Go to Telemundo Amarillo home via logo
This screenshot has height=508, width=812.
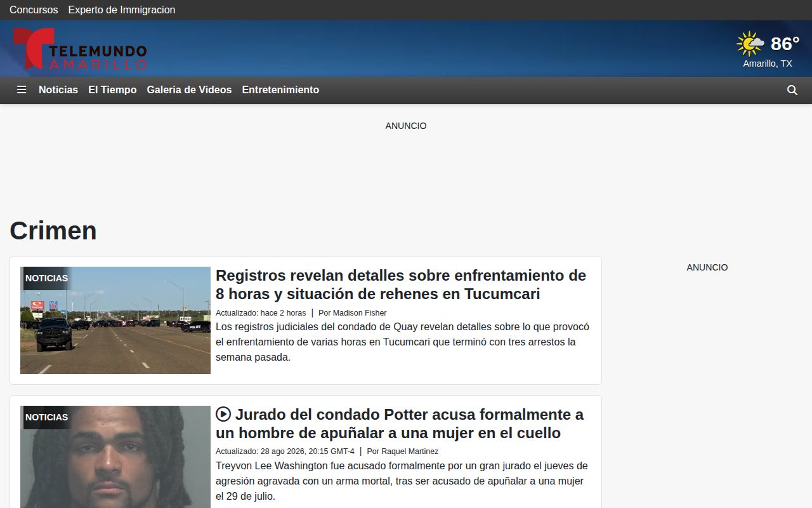coord(80,49)
